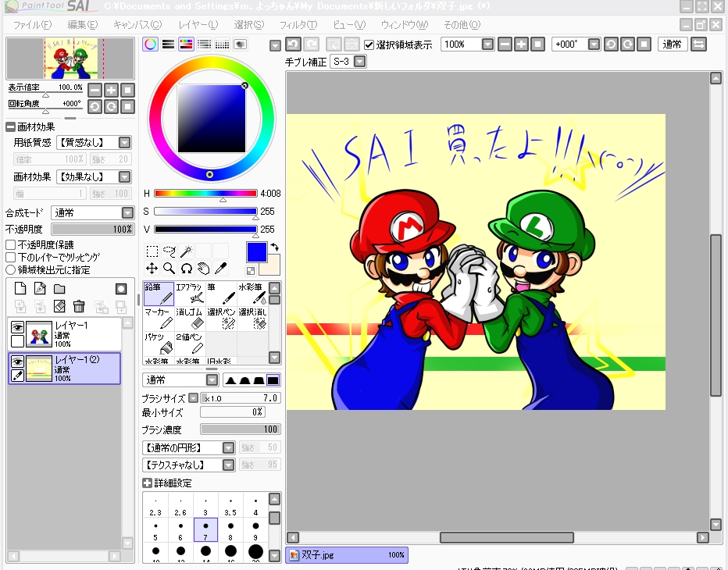Click the H hue slider bar
728x570 pixels.
(205, 193)
